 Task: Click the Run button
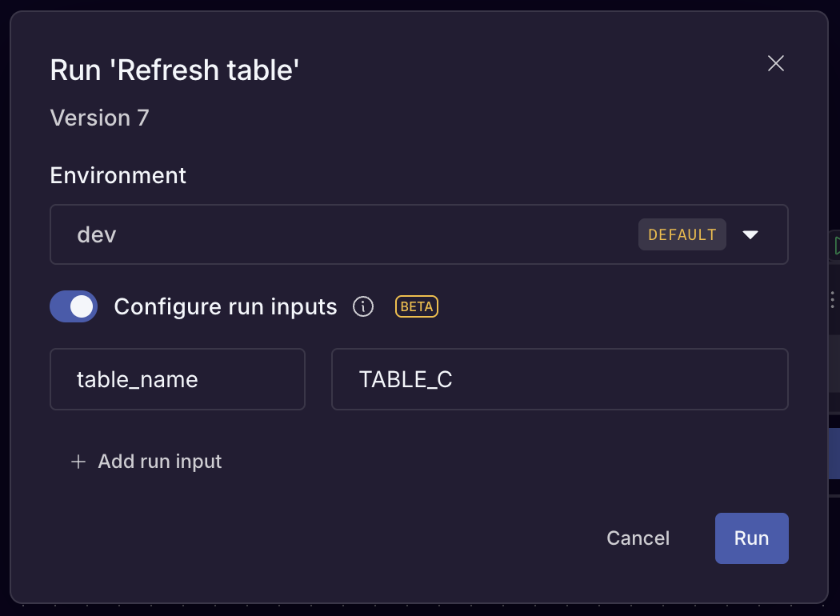coord(751,538)
